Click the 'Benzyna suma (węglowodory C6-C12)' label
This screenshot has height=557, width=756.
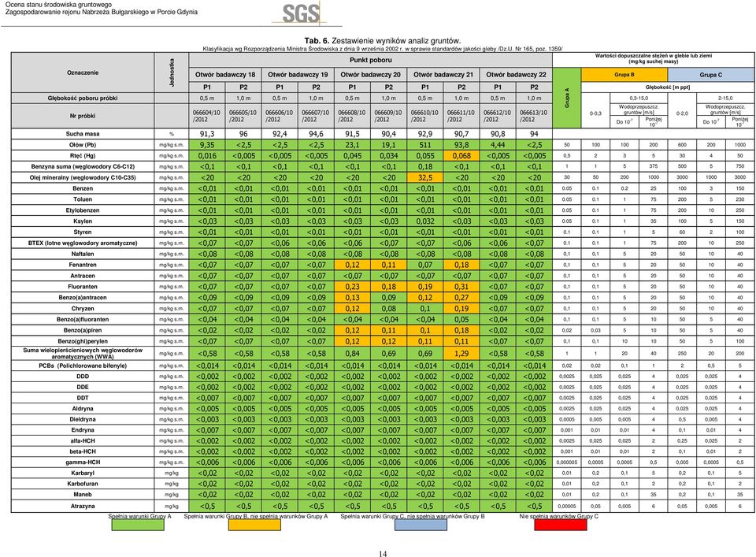[83, 166]
